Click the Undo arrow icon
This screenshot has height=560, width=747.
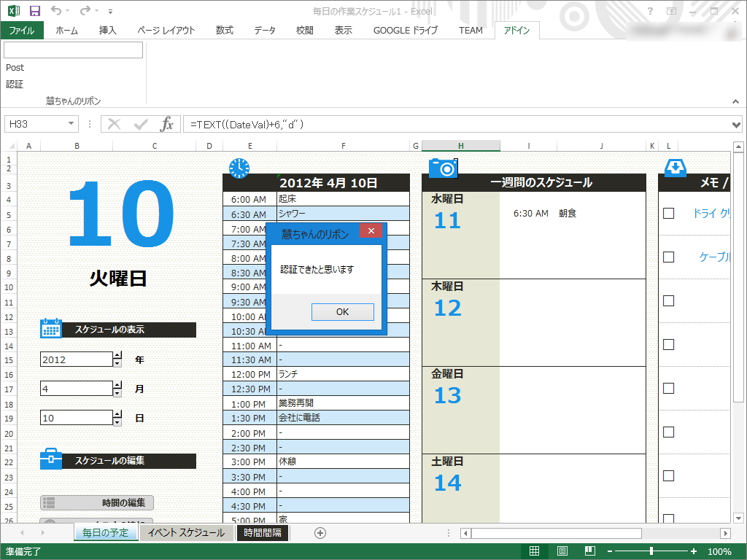[x=56, y=10]
